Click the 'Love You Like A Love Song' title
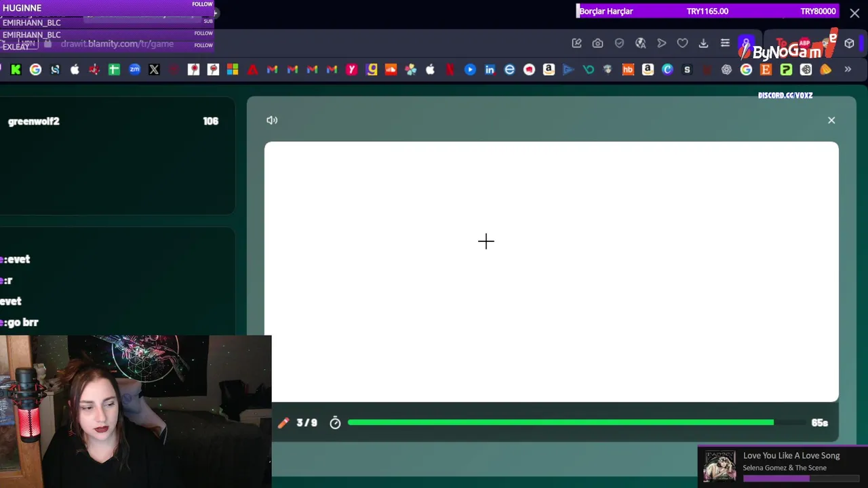The width and height of the screenshot is (868, 488). (791, 455)
